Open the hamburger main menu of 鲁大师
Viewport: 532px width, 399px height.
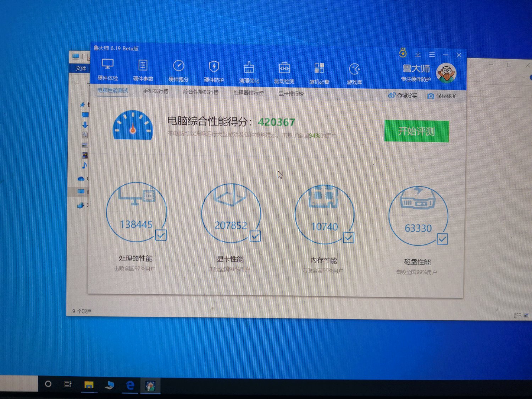point(432,54)
